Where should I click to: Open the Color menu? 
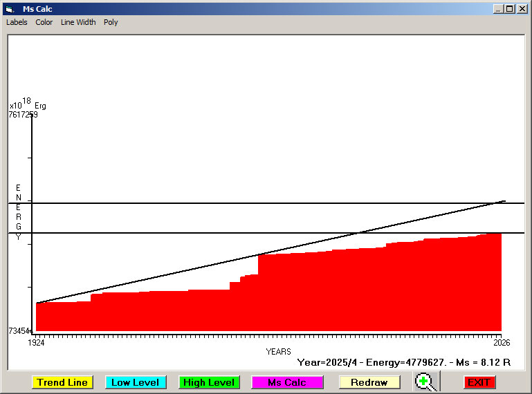44,22
